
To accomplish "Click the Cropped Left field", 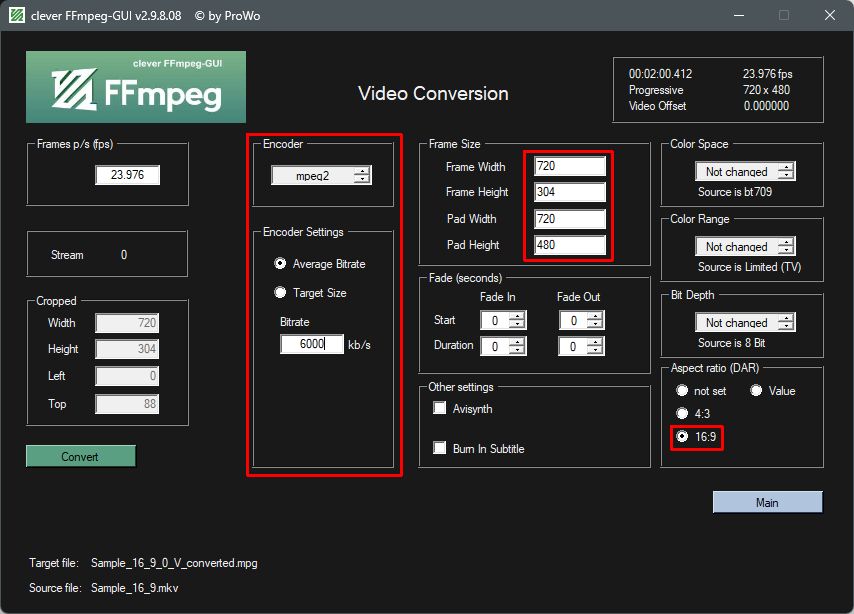I will (127, 375).
